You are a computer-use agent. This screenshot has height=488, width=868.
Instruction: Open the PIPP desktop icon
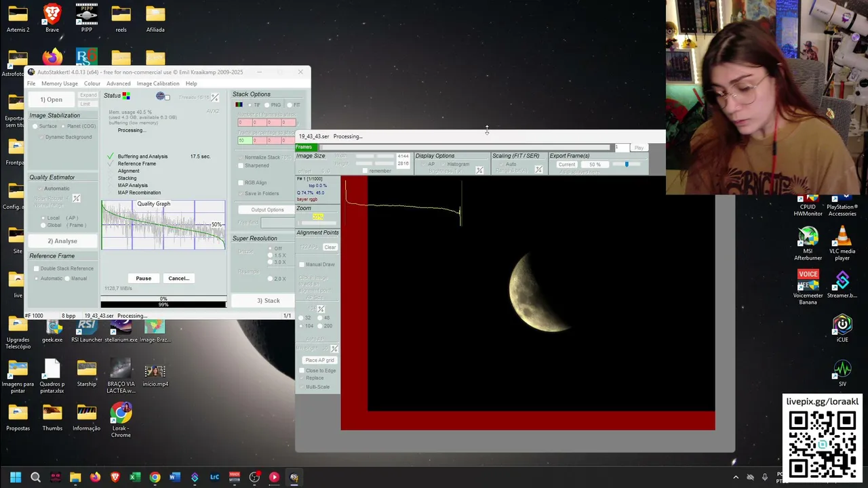click(86, 18)
